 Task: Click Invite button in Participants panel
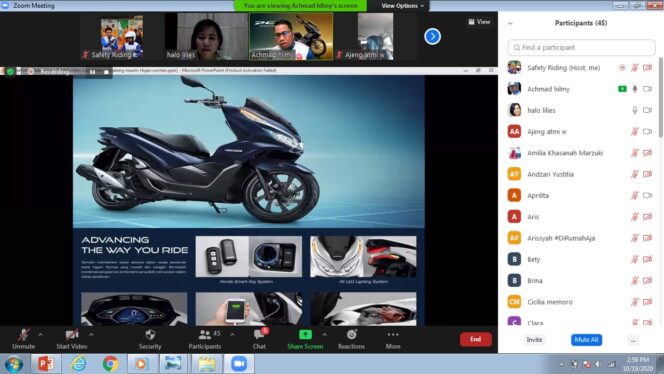point(534,340)
